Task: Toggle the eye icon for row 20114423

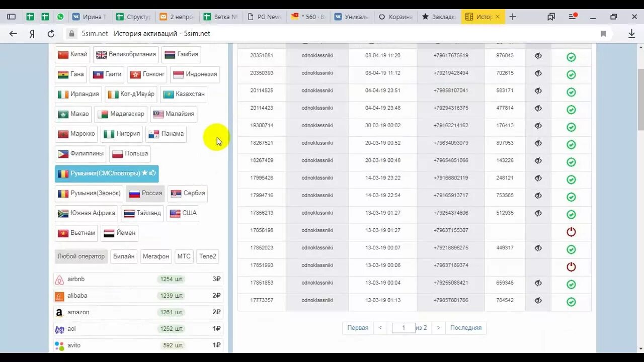Action: (x=538, y=108)
